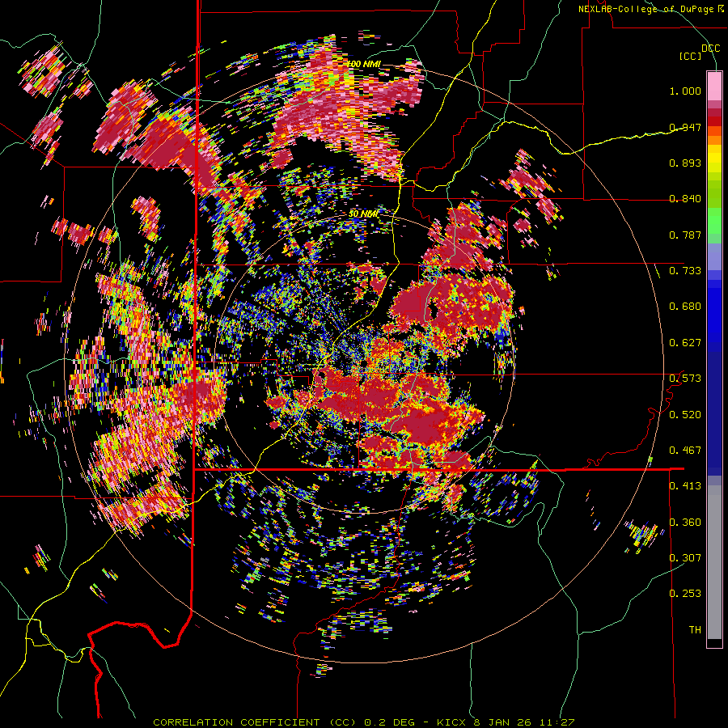Select the 0.893 legend value

(685, 163)
